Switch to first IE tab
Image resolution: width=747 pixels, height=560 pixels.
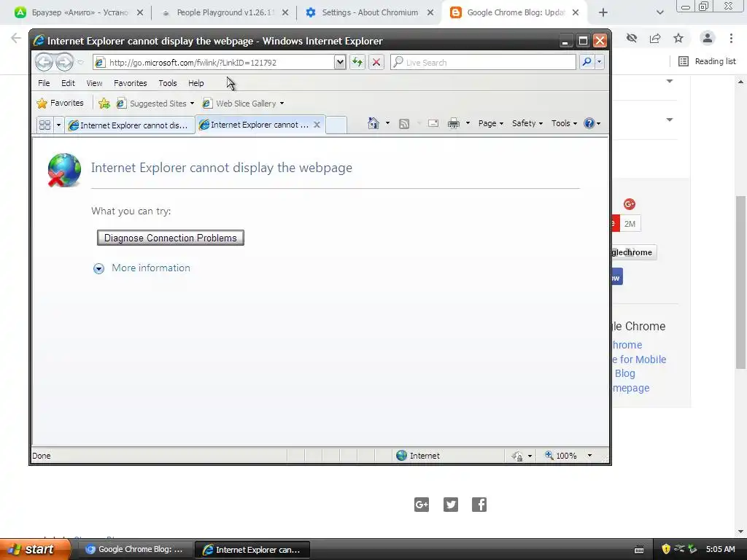coord(130,125)
